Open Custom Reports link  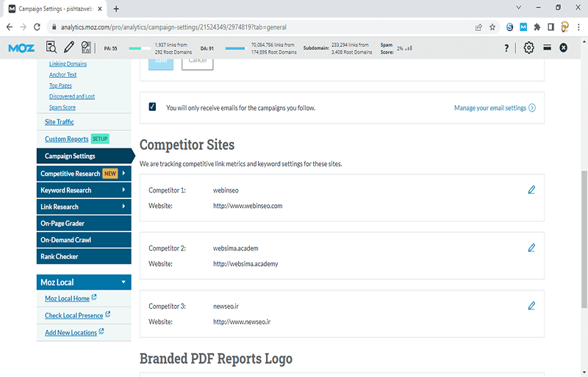[67, 139]
